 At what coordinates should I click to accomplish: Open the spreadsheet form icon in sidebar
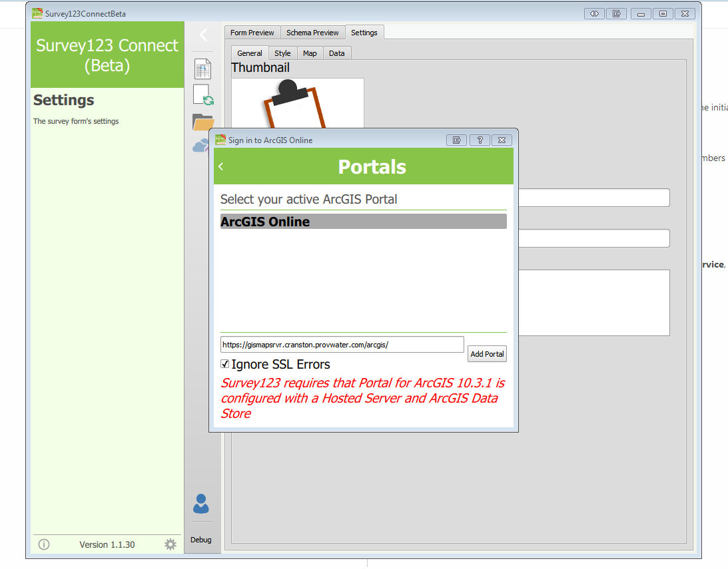click(x=203, y=69)
